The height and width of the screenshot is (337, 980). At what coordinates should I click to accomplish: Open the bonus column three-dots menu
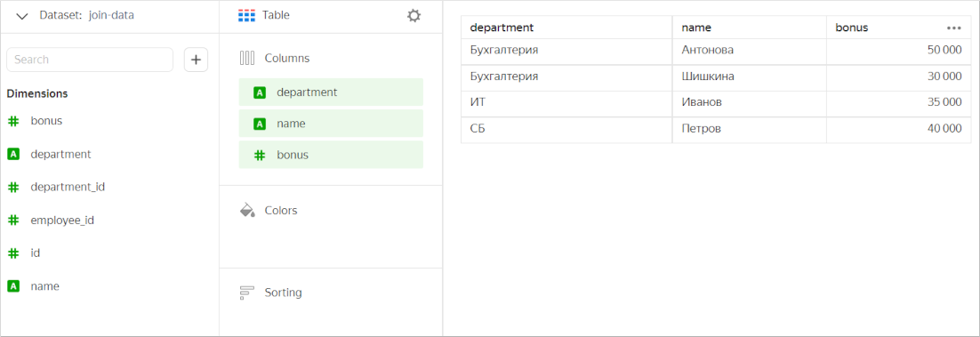point(953,28)
